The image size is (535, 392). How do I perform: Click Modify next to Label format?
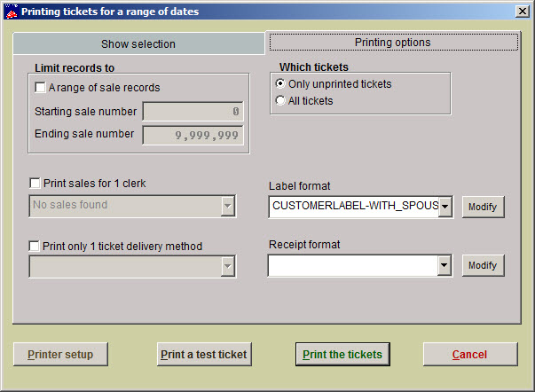point(483,207)
